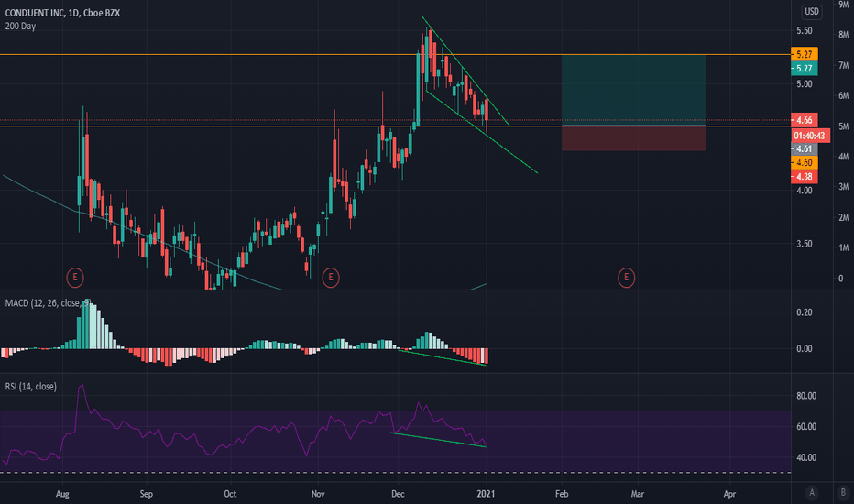
Task: Click the B button at bottom right
Action: coord(843,493)
